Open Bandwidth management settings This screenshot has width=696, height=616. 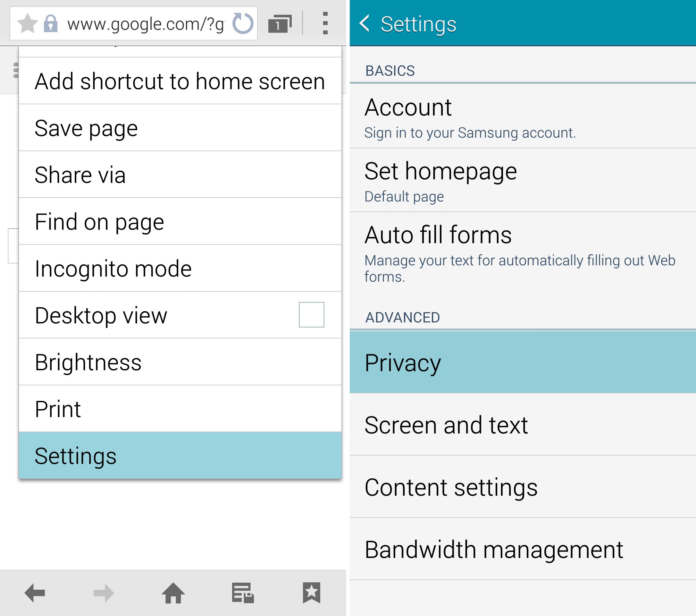(523, 549)
